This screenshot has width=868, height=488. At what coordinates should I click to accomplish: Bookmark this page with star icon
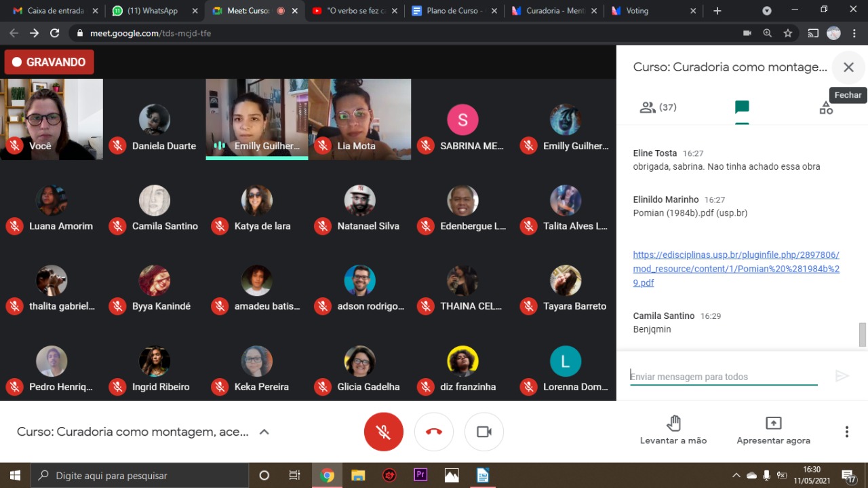[787, 33]
